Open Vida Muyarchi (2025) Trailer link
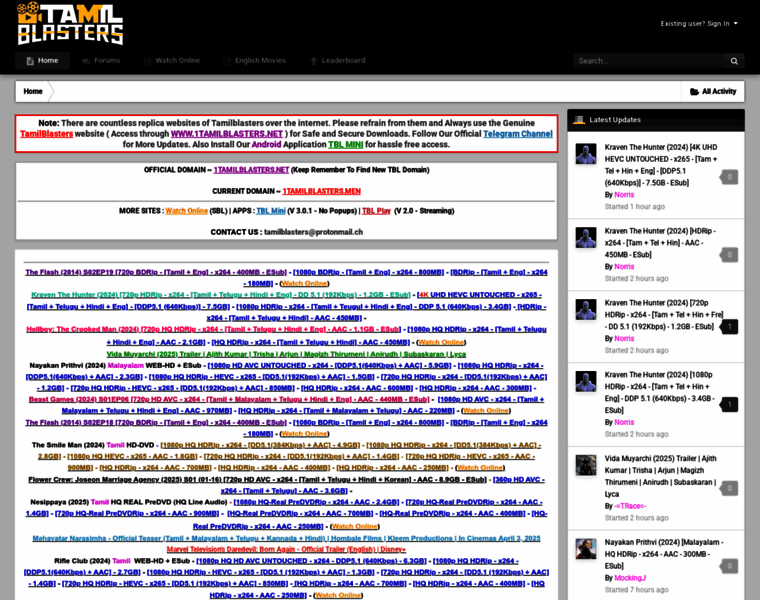 pos(286,354)
